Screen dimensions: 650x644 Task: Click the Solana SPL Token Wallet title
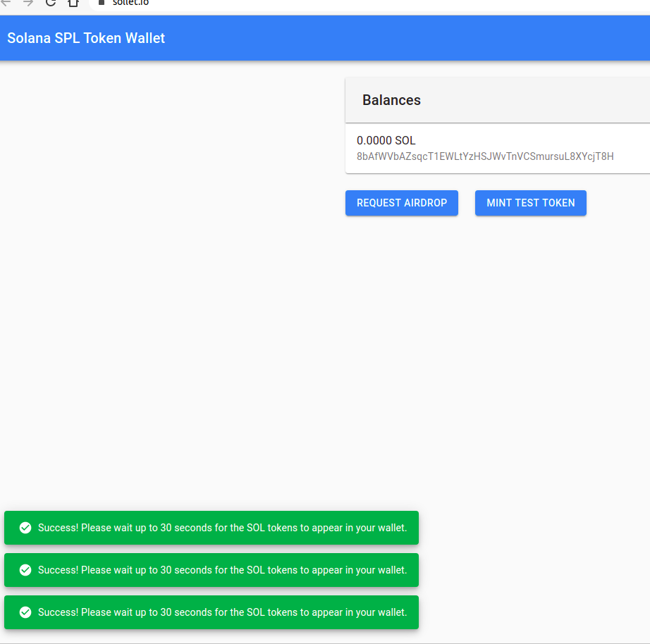pos(86,38)
